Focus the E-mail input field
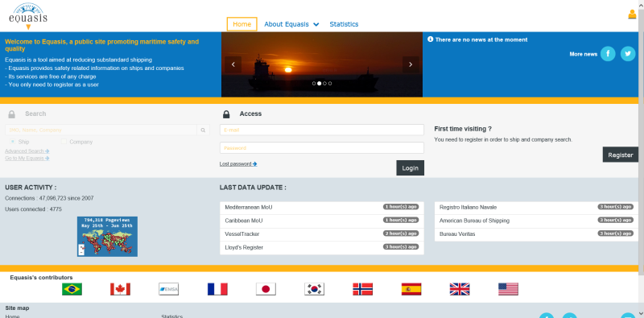 (x=322, y=130)
